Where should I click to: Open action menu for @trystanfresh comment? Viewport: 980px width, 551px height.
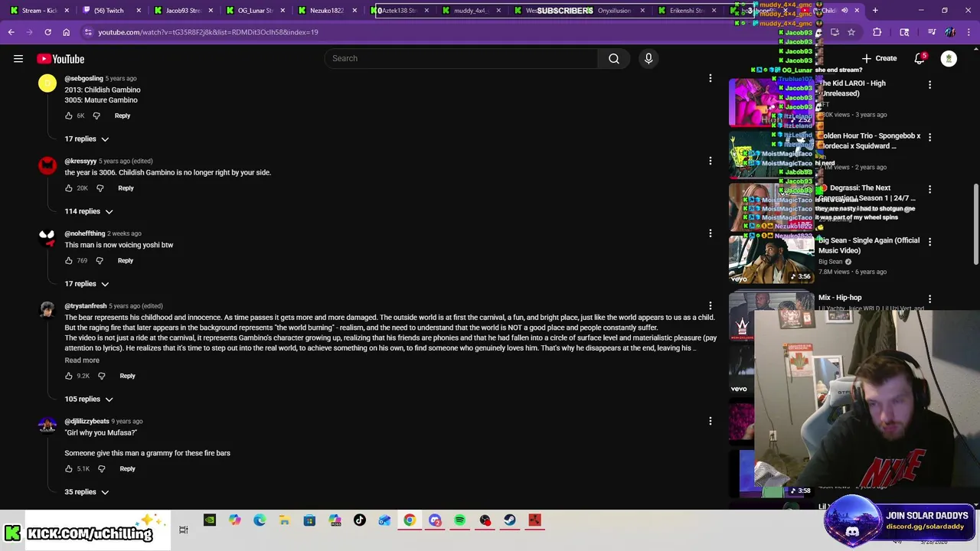click(710, 306)
